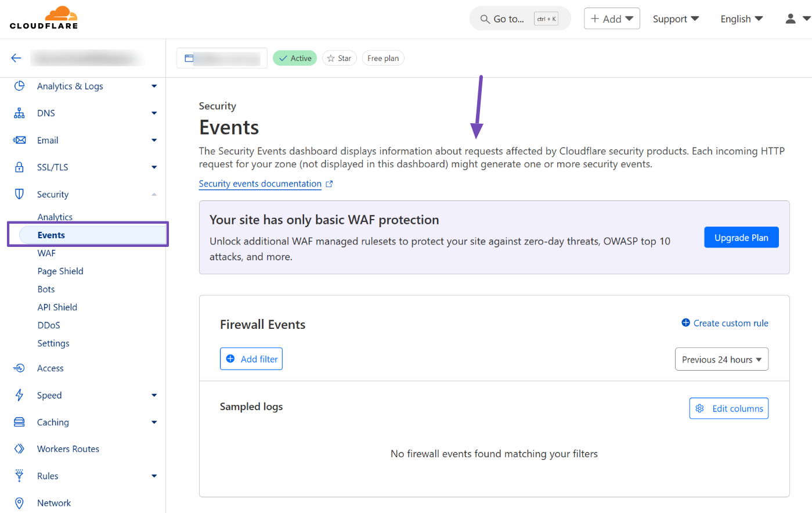Open WAF in Security submenu
This screenshot has width=812, height=513.
(46, 253)
